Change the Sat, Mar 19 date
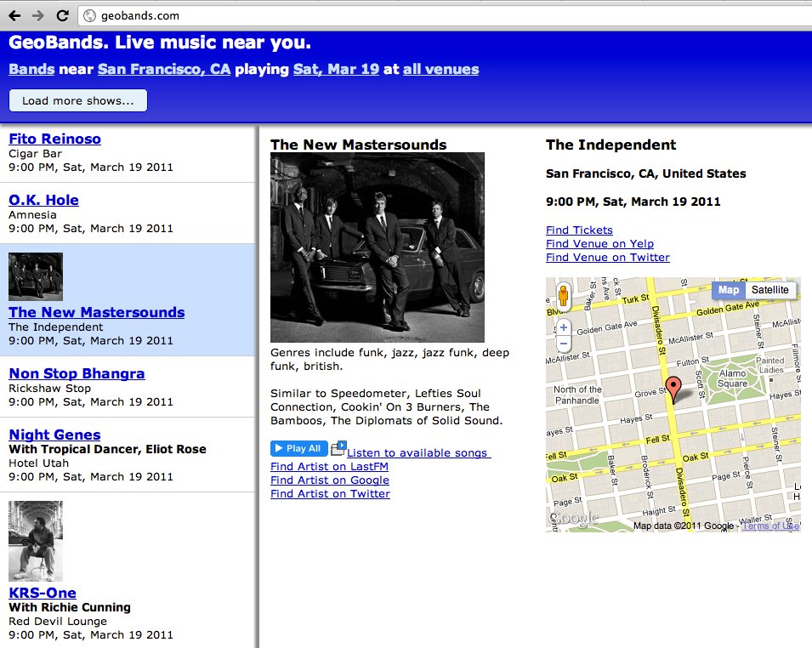Viewport: 812px width, 648px height. coord(336,70)
